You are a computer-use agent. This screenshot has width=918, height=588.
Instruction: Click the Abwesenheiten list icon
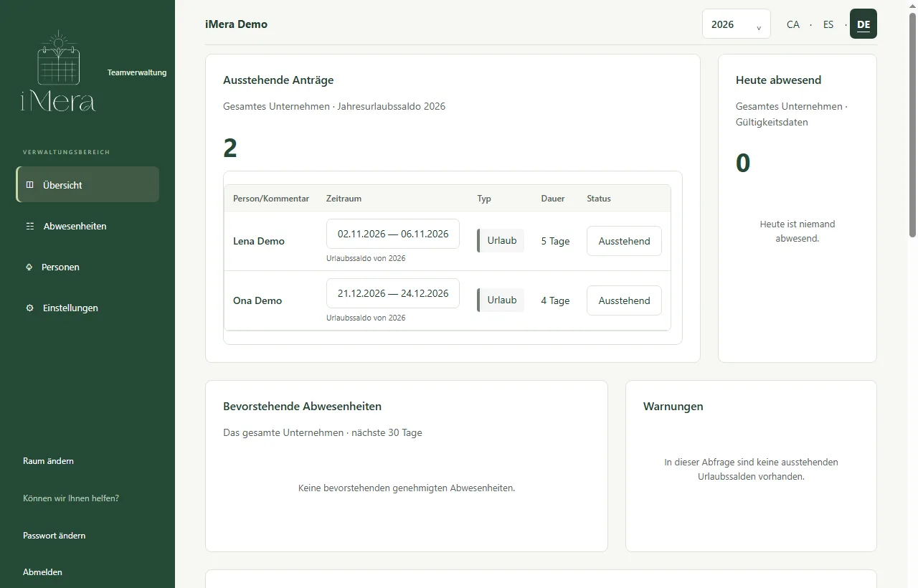point(30,226)
